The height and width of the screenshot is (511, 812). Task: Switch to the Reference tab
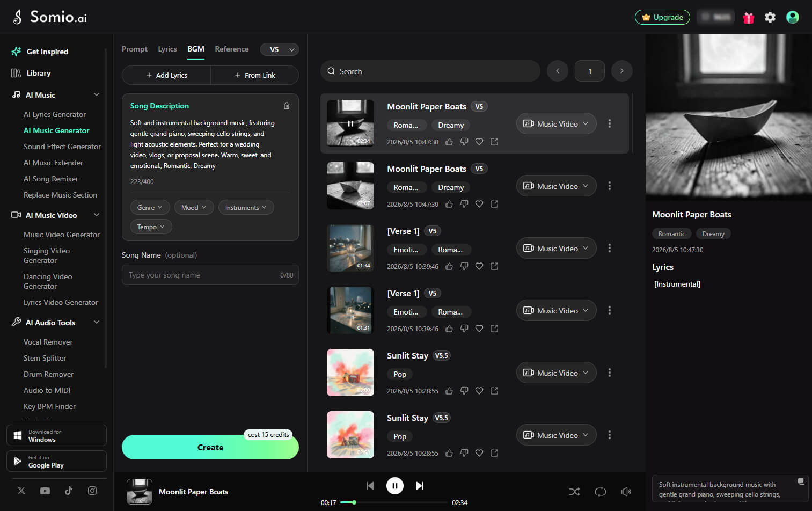(232, 49)
